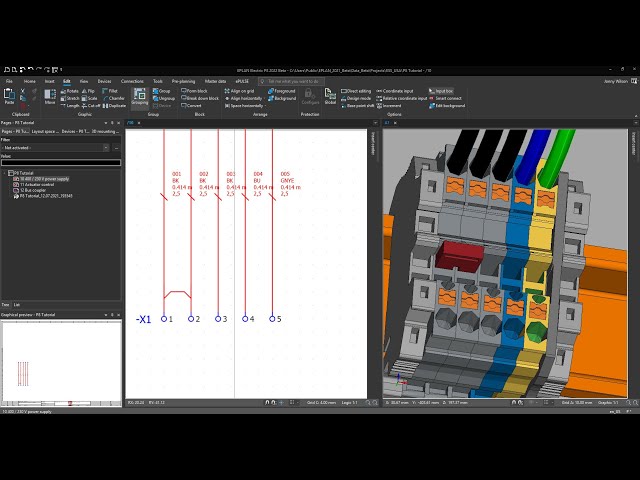Viewport: 640px width, 480px height.
Task: Switch to Devices navigator tab
Action: (75, 131)
